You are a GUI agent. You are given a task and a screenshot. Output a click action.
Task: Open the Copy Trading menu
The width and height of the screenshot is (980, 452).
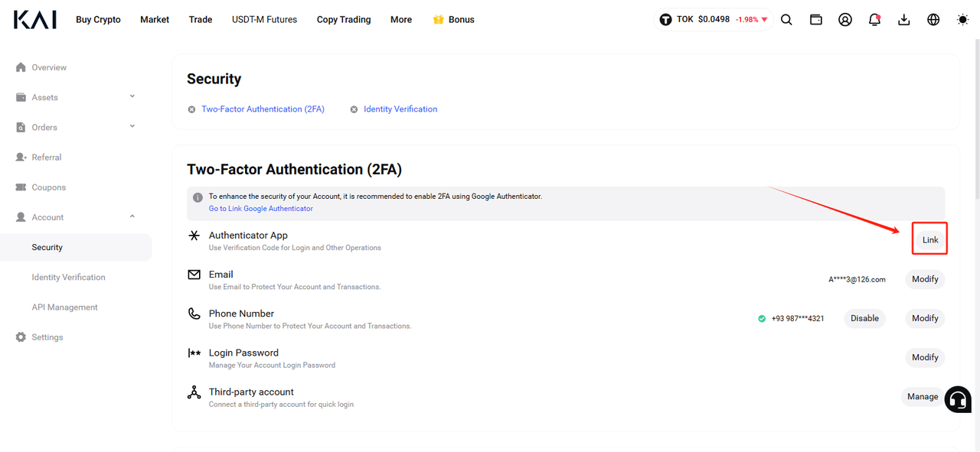(344, 20)
